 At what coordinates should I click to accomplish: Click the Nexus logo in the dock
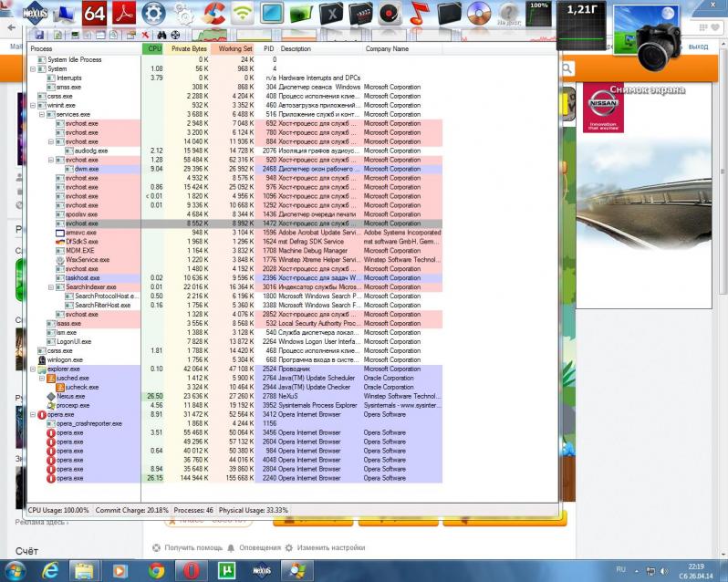point(36,13)
